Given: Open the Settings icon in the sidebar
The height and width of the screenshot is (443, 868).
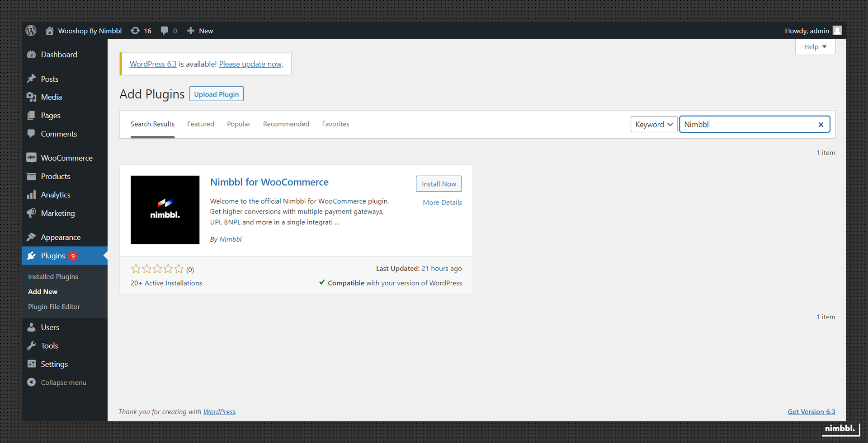Looking at the screenshot, I should [32, 364].
